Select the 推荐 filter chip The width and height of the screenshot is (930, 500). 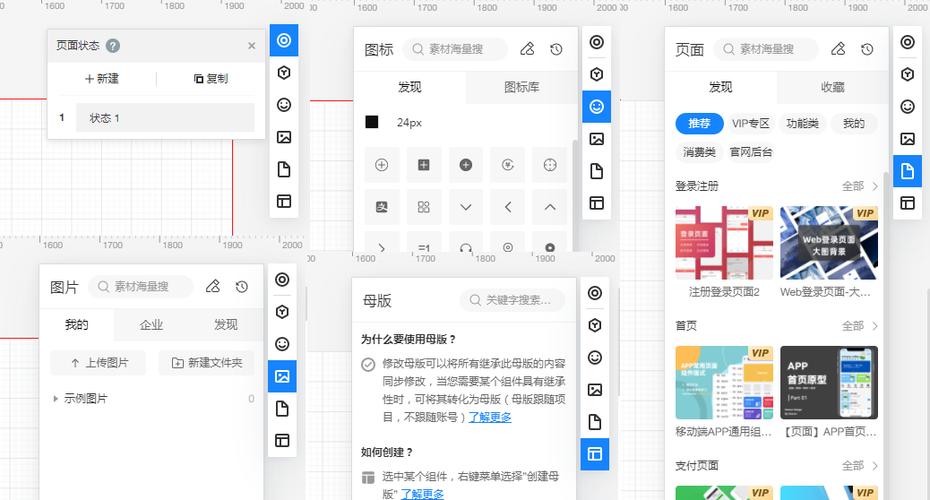click(699, 123)
